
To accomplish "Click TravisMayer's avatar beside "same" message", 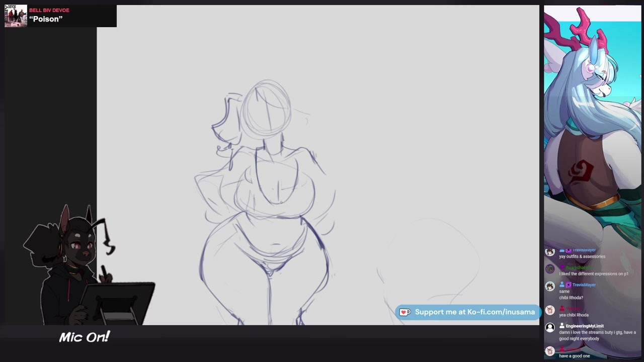I will point(550,286).
